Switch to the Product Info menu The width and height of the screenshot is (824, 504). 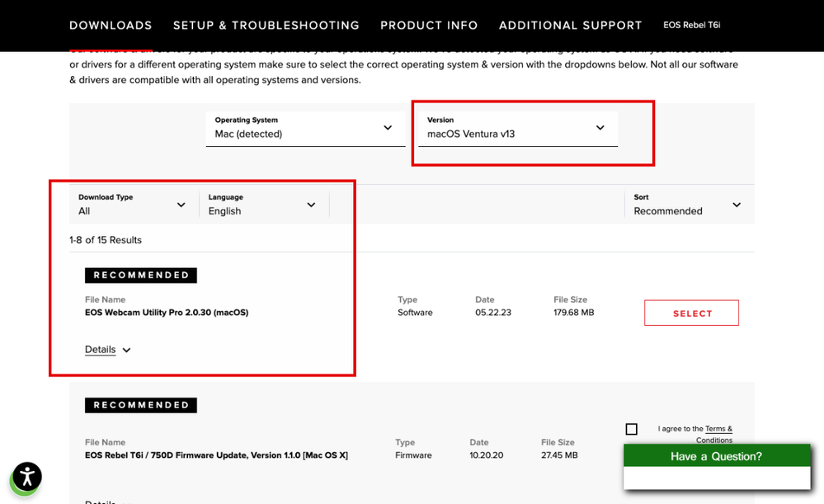coord(429,26)
